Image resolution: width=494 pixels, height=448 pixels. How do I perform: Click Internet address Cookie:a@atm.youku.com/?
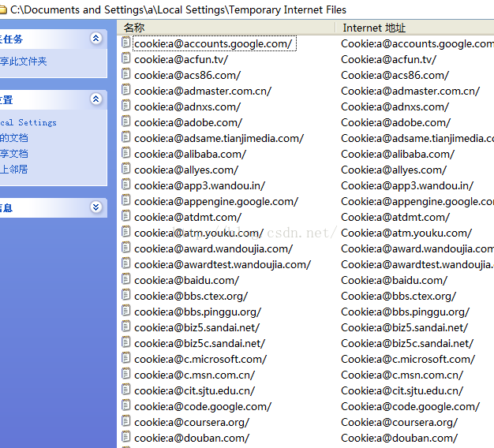pyautogui.click(x=406, y=233)
